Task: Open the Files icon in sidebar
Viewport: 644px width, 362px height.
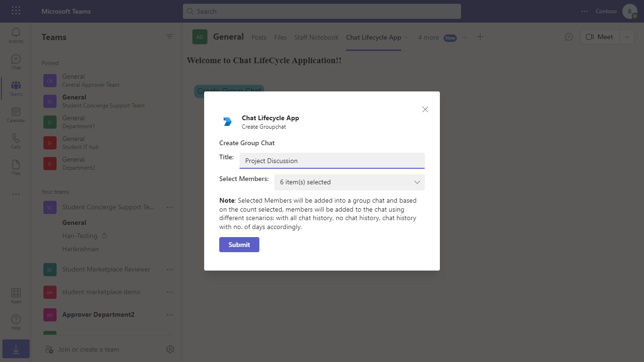Action: point(16,167)
